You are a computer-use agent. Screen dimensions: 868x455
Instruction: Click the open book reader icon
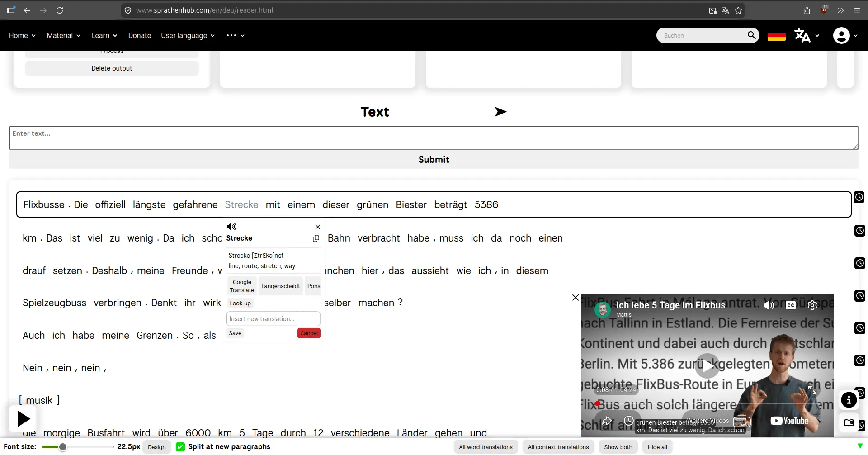(x=849, y=423)
